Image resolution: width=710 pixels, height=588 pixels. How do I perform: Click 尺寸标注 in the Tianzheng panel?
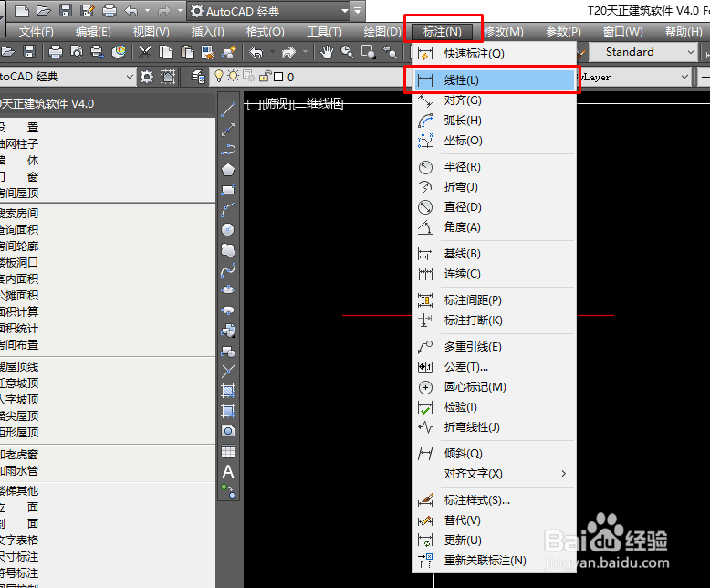19,557
